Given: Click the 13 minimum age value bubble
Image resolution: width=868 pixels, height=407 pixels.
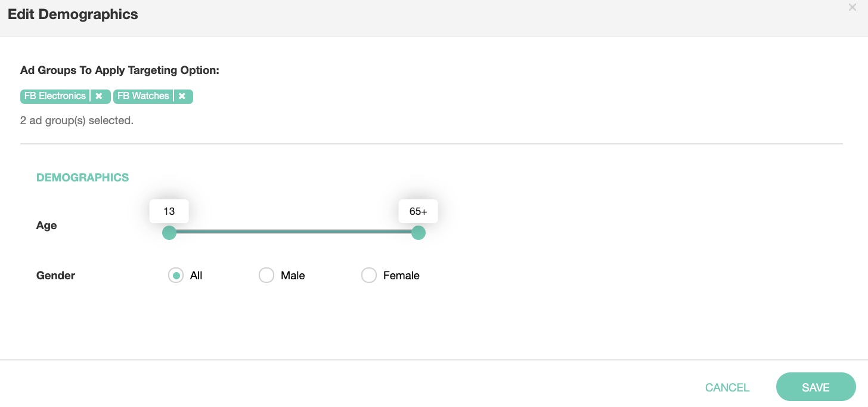Looking at the screenshot, I should (x=169, y=211).
